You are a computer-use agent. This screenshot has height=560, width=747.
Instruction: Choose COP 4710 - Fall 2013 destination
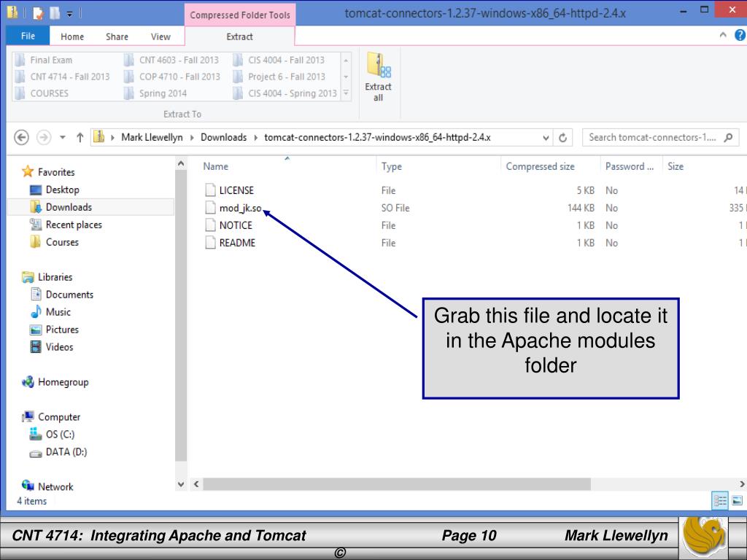coord(172,77)
